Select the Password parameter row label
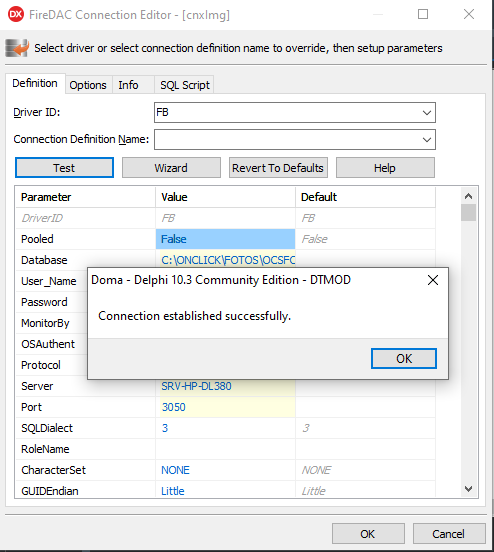This screenshot has width=494, height=552. (x=44, y=302)
